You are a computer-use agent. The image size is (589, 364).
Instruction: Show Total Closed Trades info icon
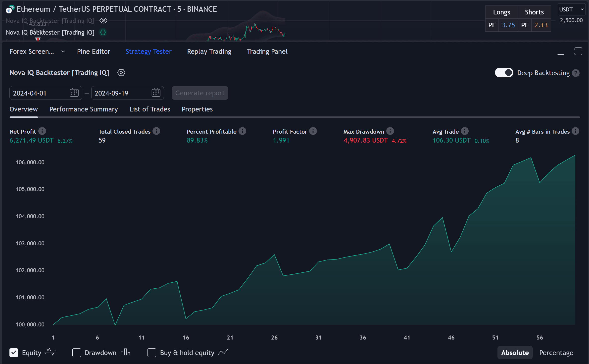pyautogui.click(x=156, y=131)
